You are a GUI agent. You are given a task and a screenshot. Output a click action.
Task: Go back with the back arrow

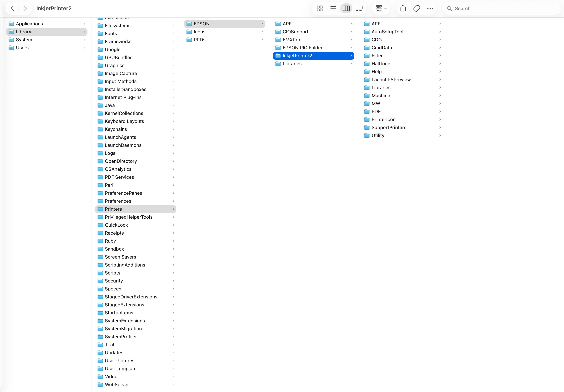point(12,9)
